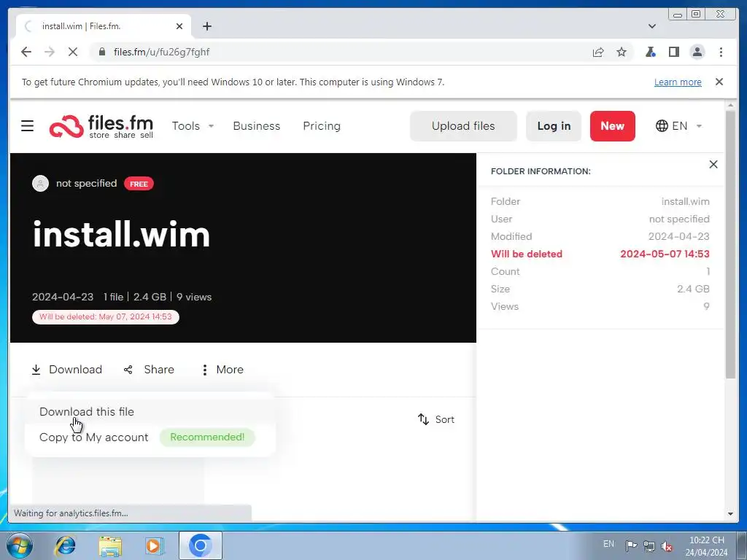Click the 2024-05-07 14:53 deletion date
Viewport: 747px width, 560px height.
665,254
